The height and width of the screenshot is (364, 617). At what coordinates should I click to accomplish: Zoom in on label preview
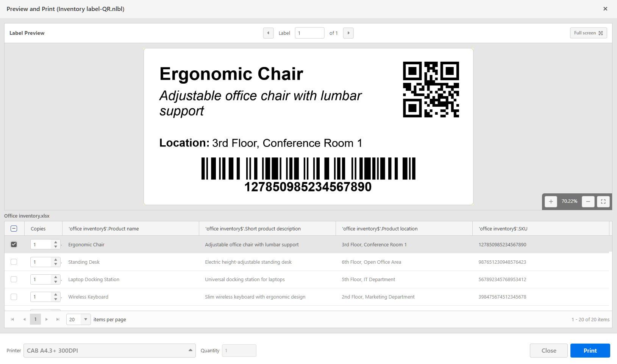[x=551, y=201]
